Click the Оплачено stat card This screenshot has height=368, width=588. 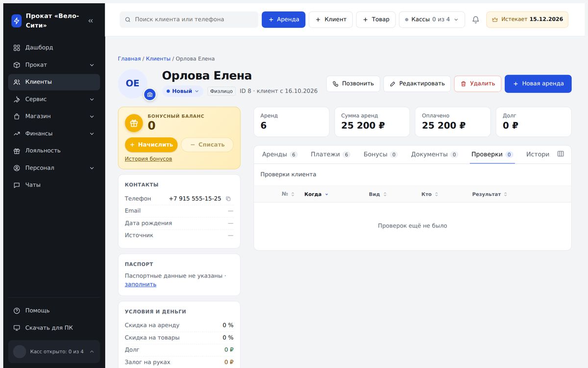pos(453,122)
